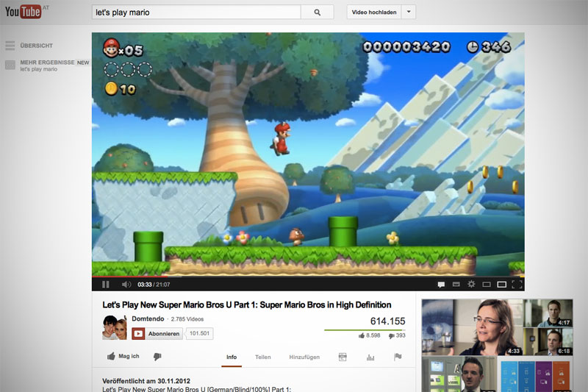Click the Veröffentlicht am 30.11.2012 text
This screenshot has width=588, height=392.
146,381
